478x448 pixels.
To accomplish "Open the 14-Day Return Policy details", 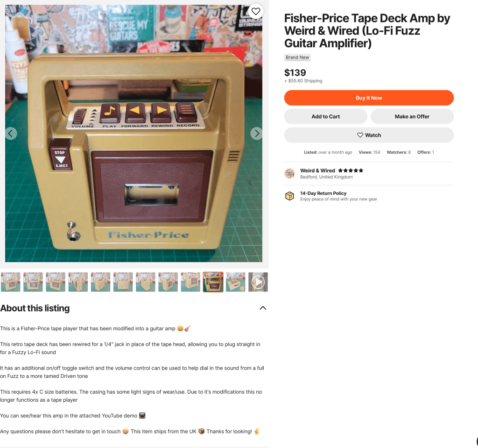I will [x=323, y=193].
